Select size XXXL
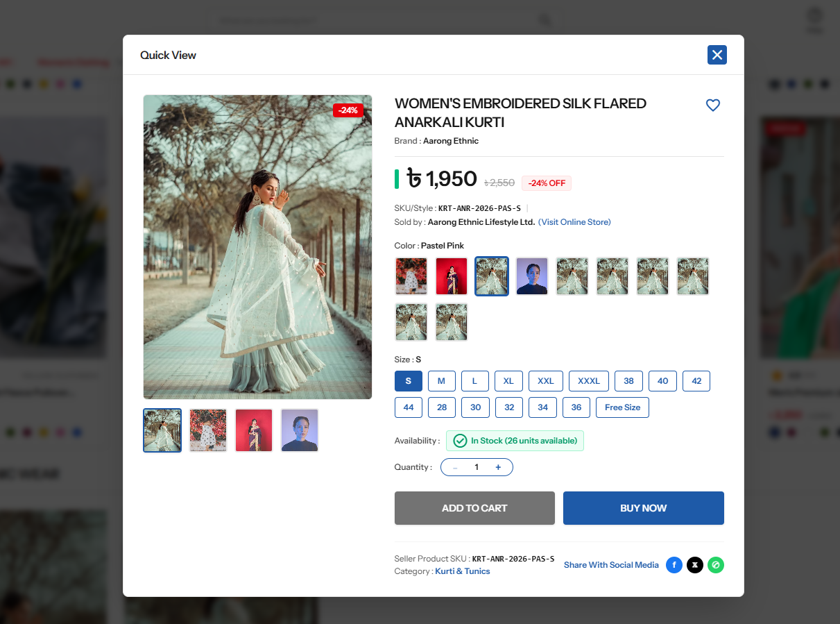The width and height of the screenshot is (840, 624). point(589,381)
